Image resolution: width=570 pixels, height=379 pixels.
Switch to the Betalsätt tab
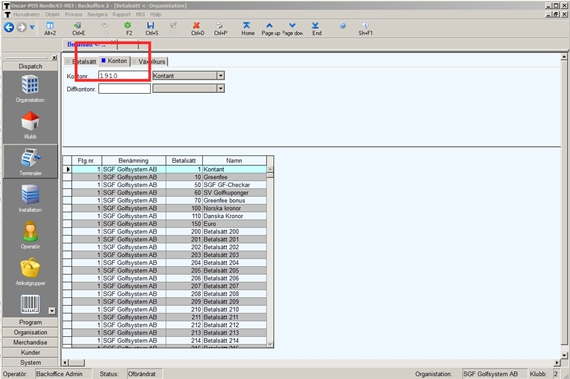point(81,61)
